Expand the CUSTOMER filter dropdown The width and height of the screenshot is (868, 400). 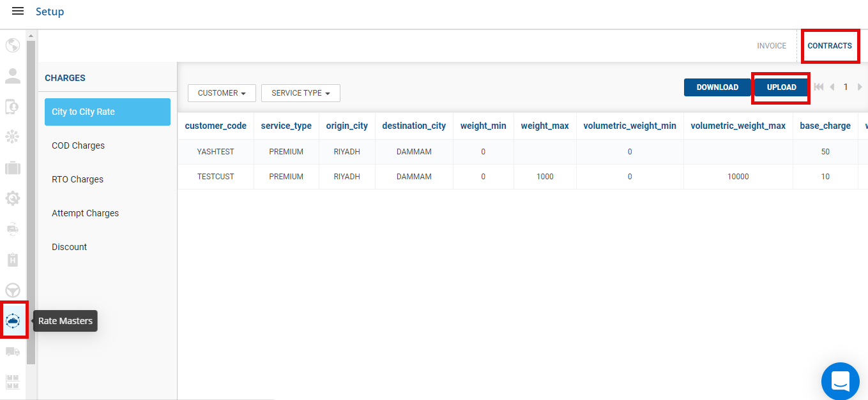[222, 93]
